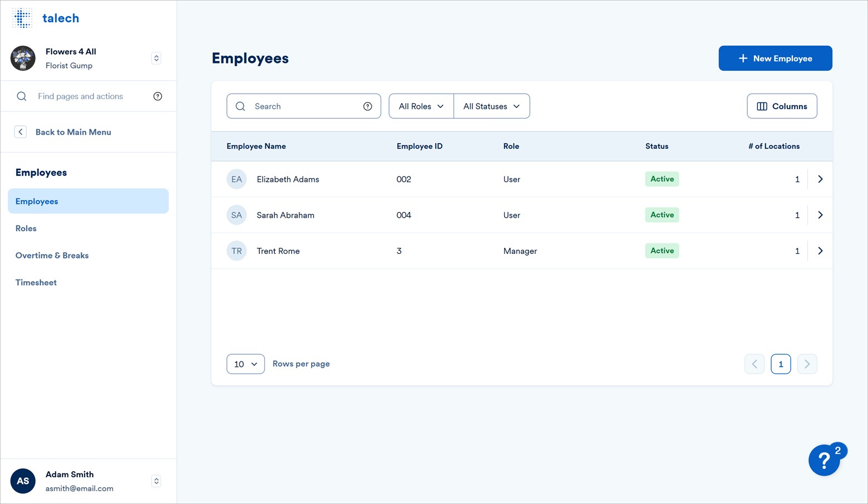Viewport: 868px width, 504px height.
Task: Open the All Statuses dropdown
Action: pyautogui.click(x=491, y=106)
